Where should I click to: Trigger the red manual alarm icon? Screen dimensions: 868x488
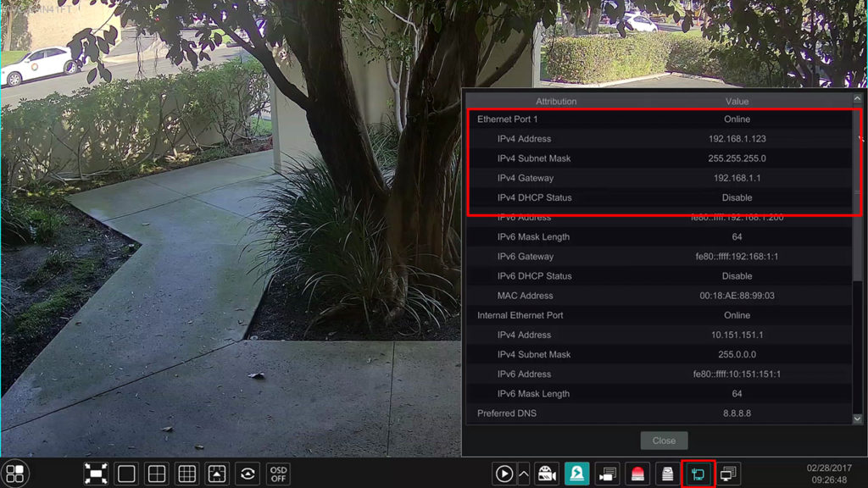point(637,474)
